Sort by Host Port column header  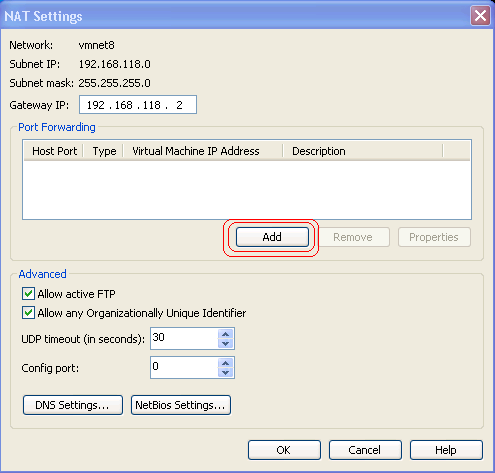(54, 151)
